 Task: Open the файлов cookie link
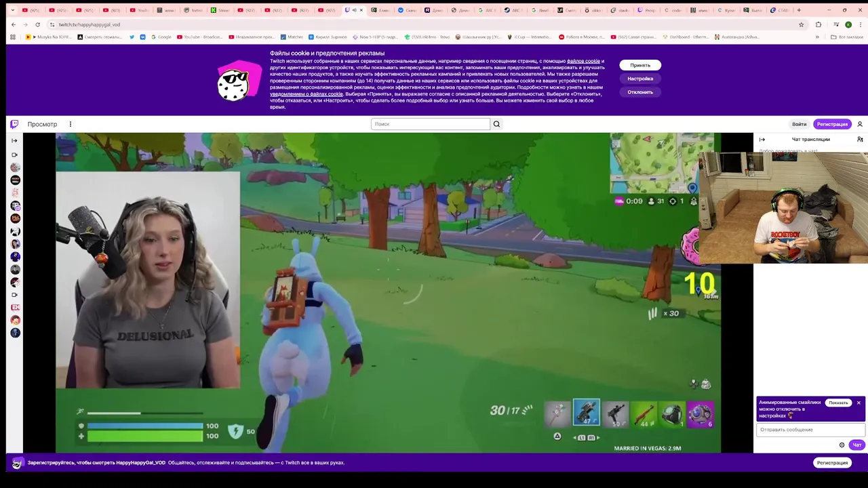(x=583, y=61)
